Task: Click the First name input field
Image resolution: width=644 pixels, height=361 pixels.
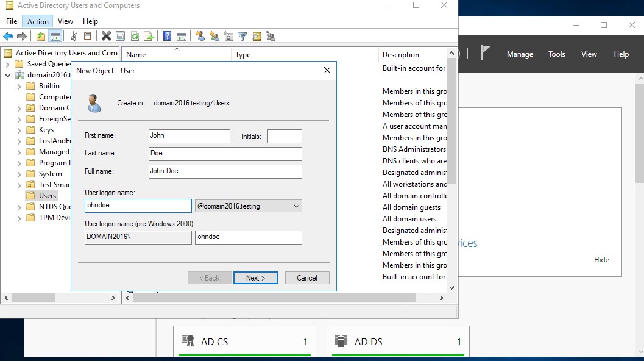Action: click(189, 136)
